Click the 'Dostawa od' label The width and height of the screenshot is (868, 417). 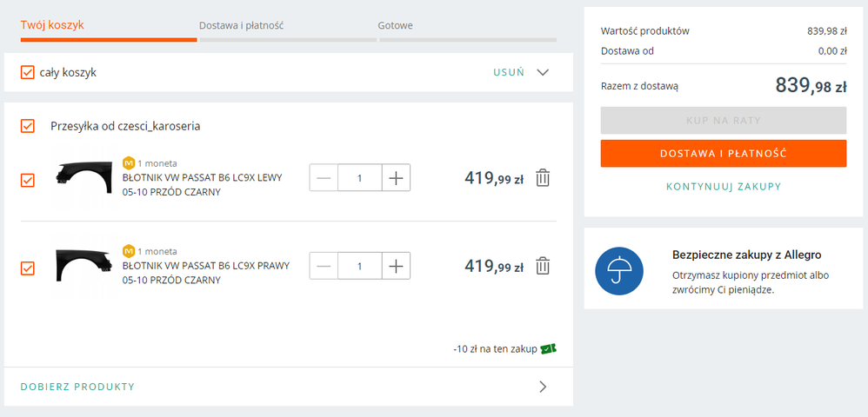tap(627, 51)
